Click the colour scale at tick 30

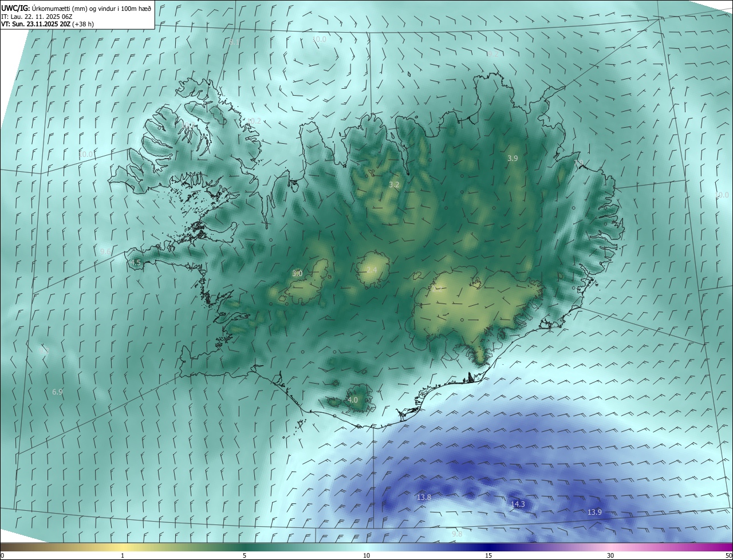pos(610,555)
